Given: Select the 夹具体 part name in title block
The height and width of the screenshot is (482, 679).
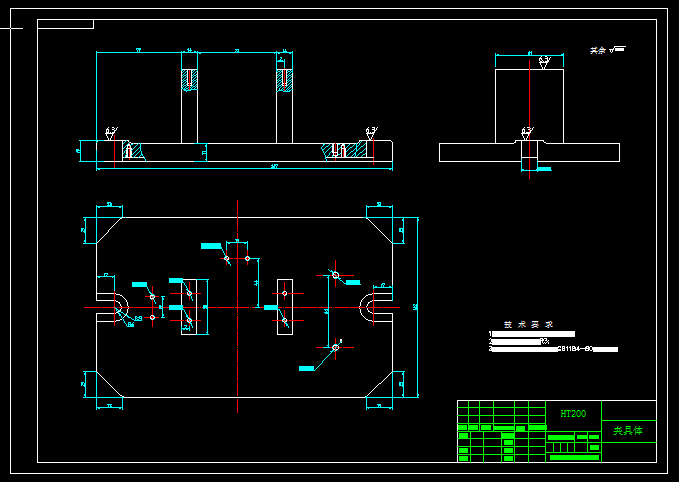Looking at the screenshot, I should (628, 430).
